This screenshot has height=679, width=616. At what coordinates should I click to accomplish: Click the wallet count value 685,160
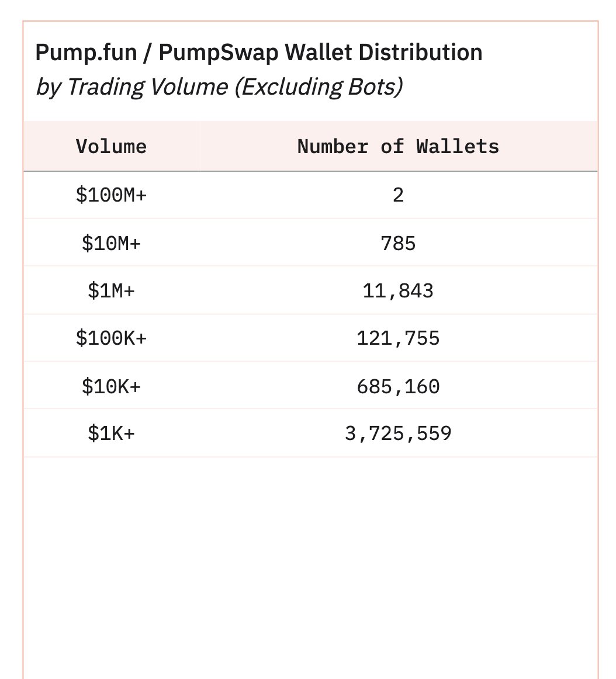coord(398,386)
